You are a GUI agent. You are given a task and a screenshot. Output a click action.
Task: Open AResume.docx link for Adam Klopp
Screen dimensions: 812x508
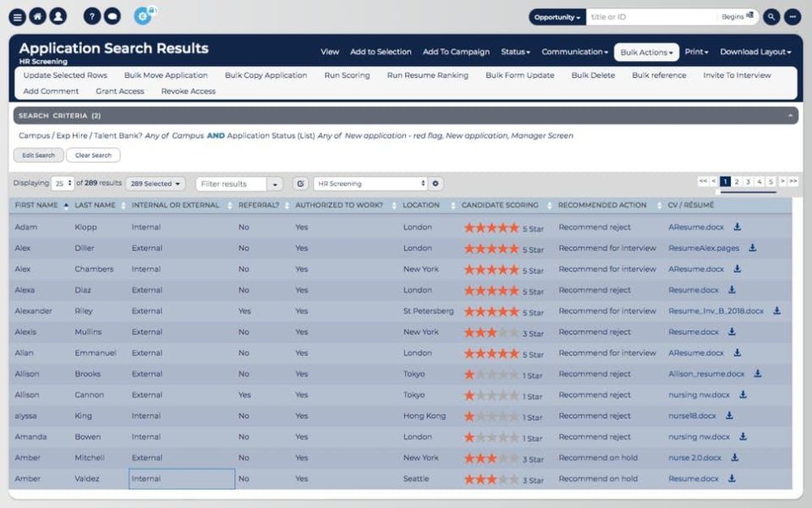pos(696,227)
